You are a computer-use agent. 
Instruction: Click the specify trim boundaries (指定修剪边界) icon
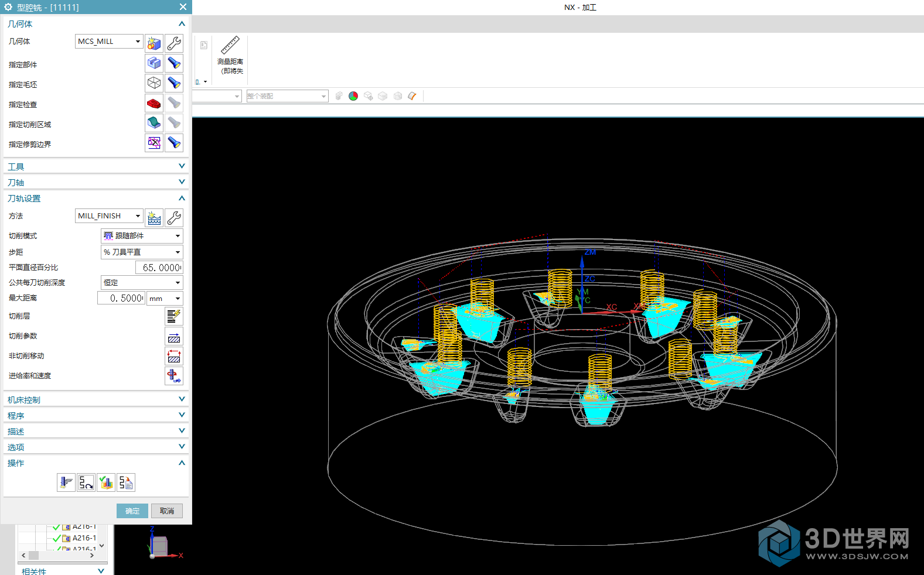(154, 143)
